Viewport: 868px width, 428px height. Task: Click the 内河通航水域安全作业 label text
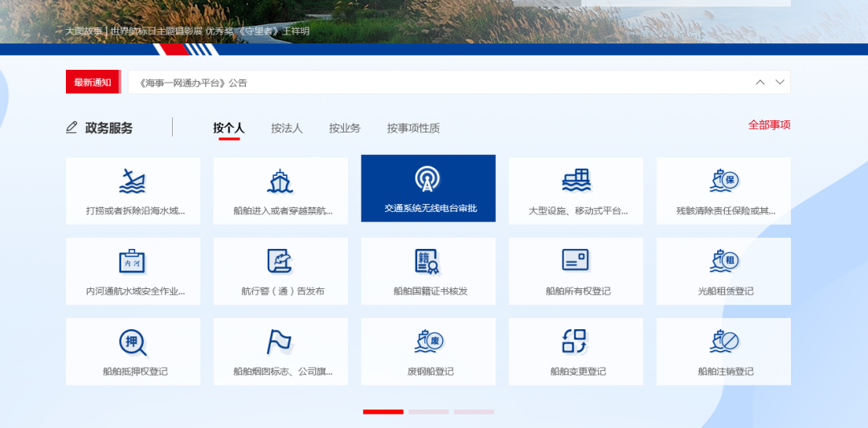point(135,291)
